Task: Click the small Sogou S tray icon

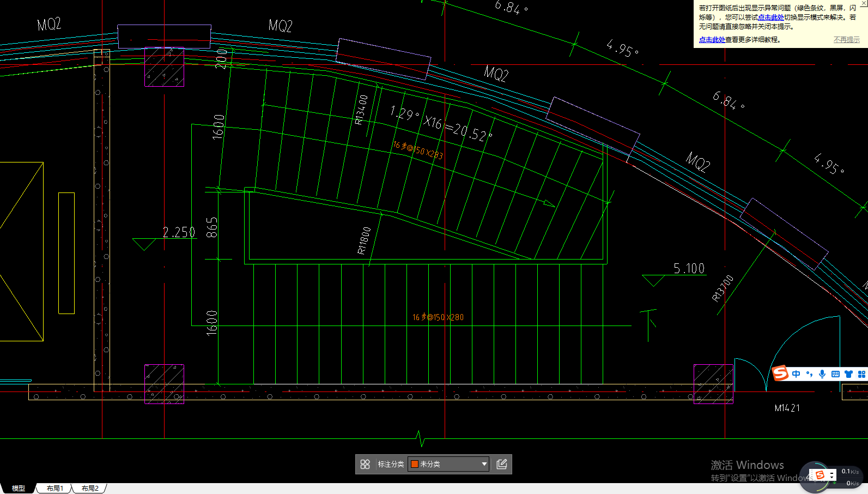Action: point(820,475)
